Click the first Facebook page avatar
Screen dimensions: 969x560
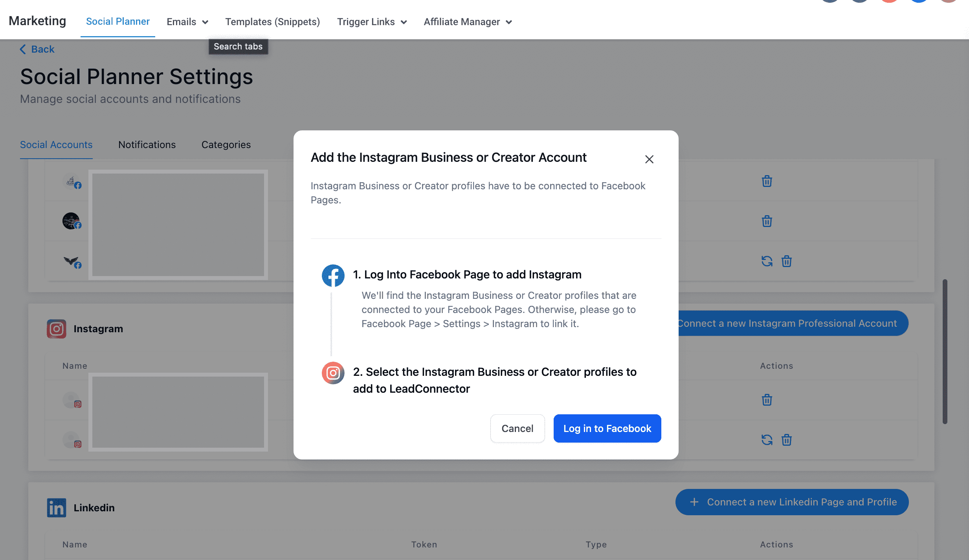tap(72, 181)
